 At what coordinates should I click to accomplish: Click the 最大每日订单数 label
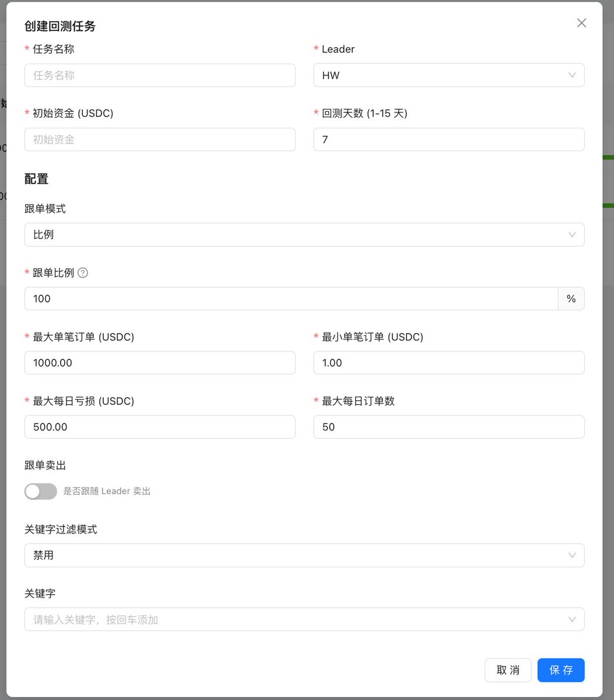[358, 401]
